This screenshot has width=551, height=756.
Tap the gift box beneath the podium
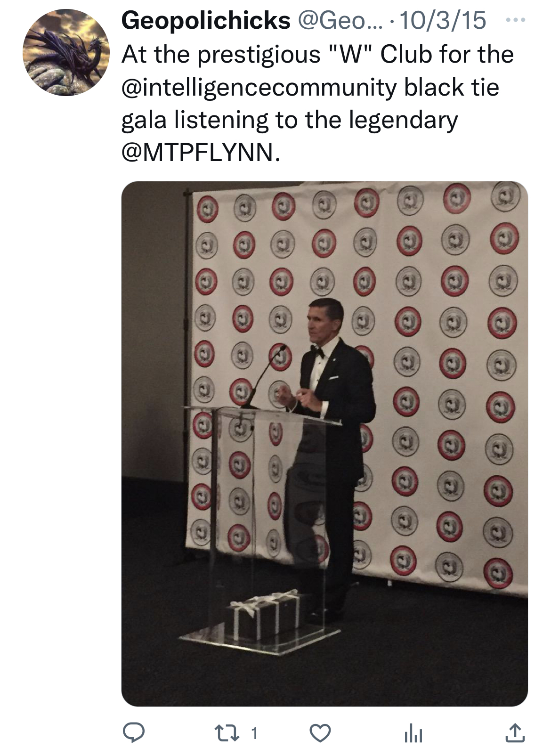[x=265, y=615]
